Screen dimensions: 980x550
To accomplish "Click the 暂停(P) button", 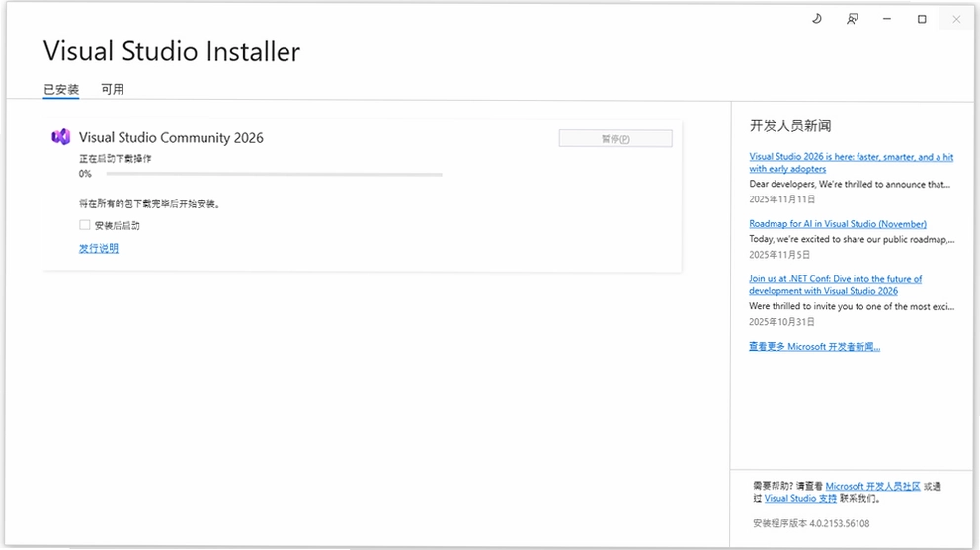I will (x=615, y=139).
